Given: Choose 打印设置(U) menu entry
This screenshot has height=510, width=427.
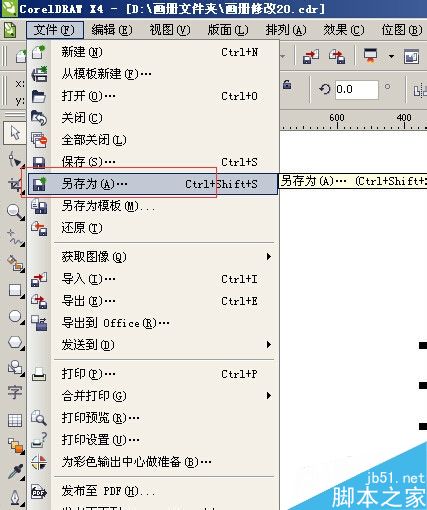Looking at the screenshot, I should [153, 440].
